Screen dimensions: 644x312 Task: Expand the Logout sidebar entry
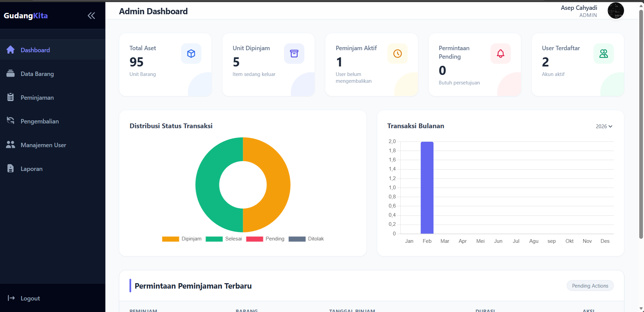click(x=30, y=298)
